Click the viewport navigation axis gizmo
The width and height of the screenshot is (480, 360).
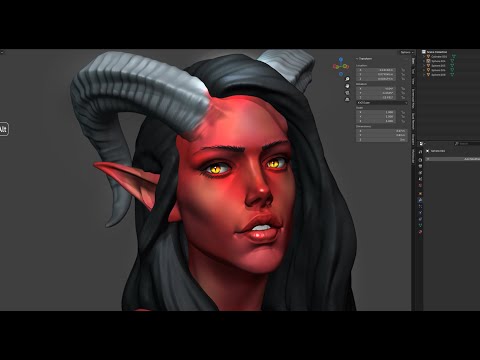(x=341, y=67)
